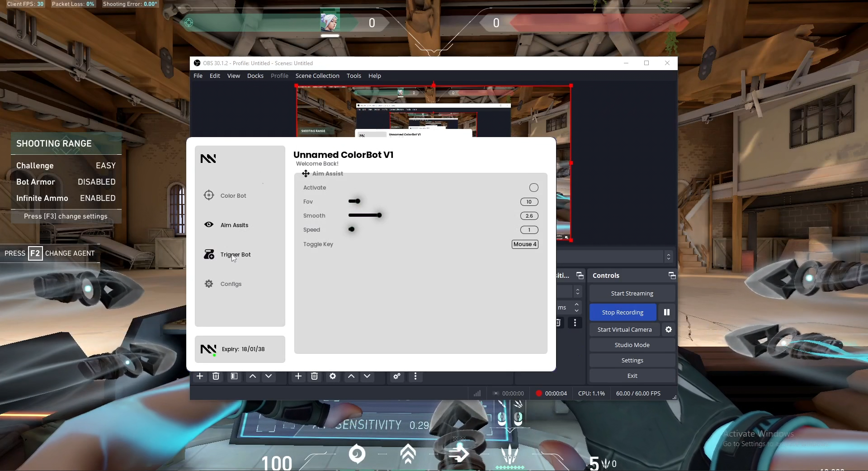Click Challenge EASY row
868x471 pixels.
[66, 166]
